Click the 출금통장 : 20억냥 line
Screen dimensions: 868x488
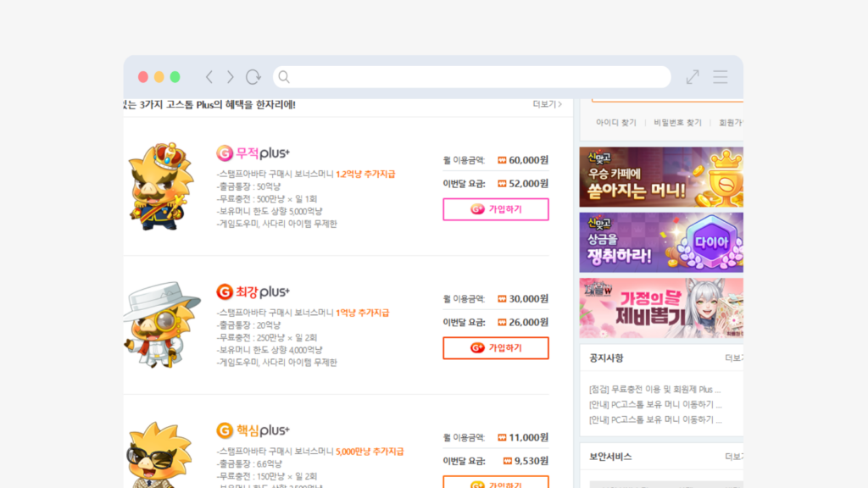[248, 325]
